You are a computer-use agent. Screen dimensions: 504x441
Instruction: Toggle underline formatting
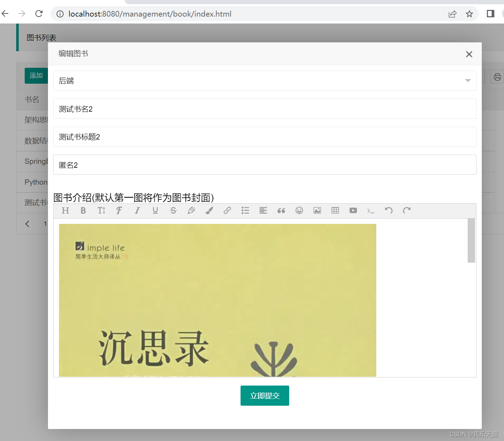(155, 211)
